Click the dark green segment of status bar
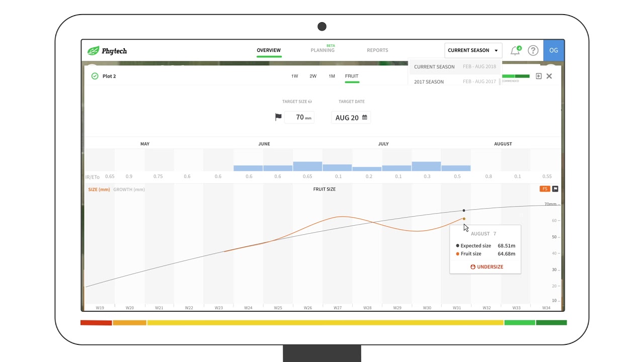Viewport: 644px width, 362px height. click(x=551, y=323)
